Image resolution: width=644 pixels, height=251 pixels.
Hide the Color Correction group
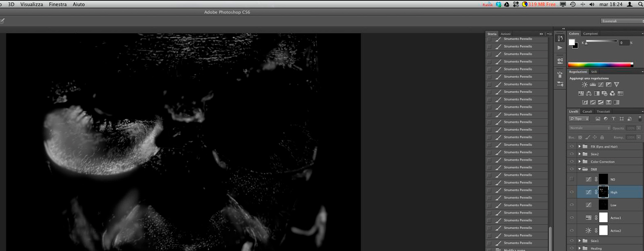point(571,161)
